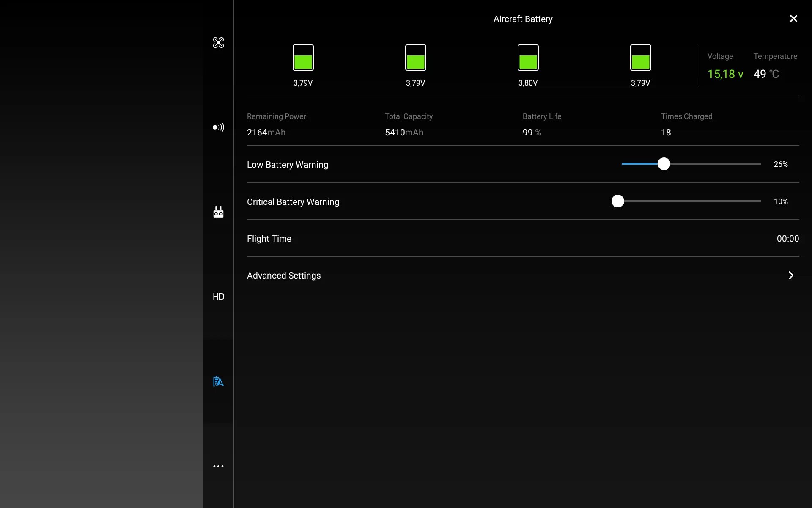The height and width of the screenshot is (508, 812).
Task: Click the Battery Life label
Action: tap(542, 116)
